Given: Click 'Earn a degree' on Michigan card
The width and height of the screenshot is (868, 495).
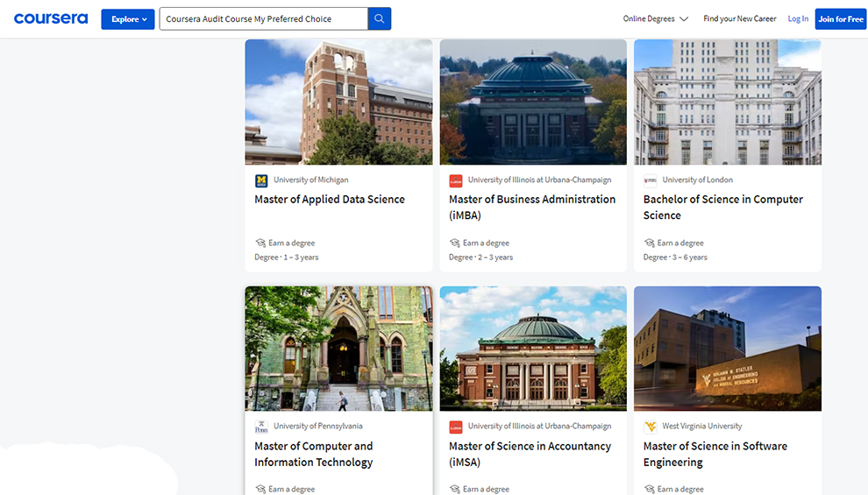Looking at the screenshot, I should [x=291, y=243].
